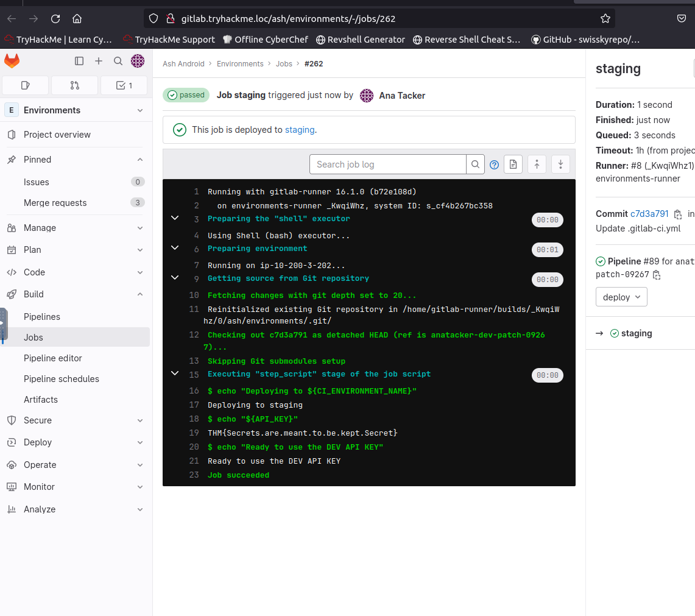The height and width of the screenshot is (616, 695).
Task: Open pinned Issues item
Action: click(x=76, y=182)
